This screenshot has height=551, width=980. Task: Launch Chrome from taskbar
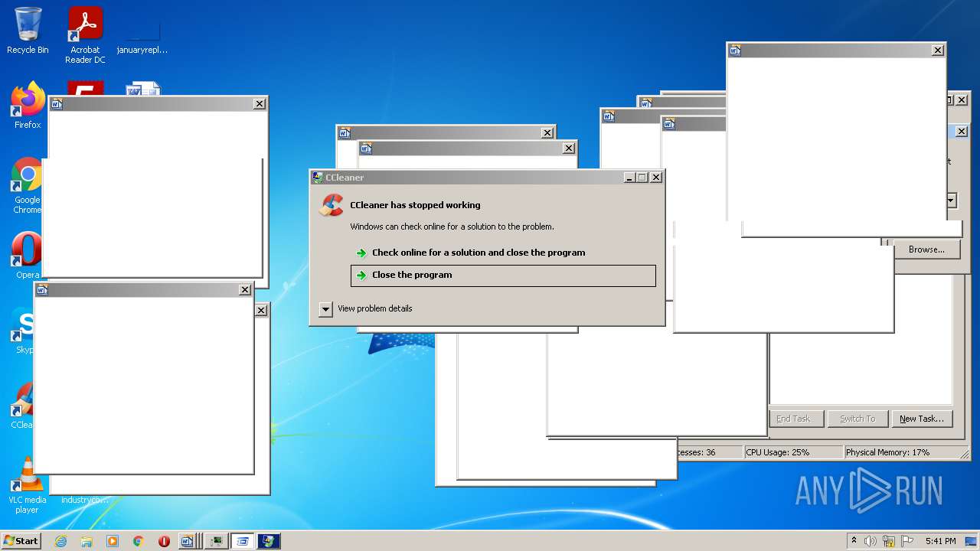coord(139,541)
